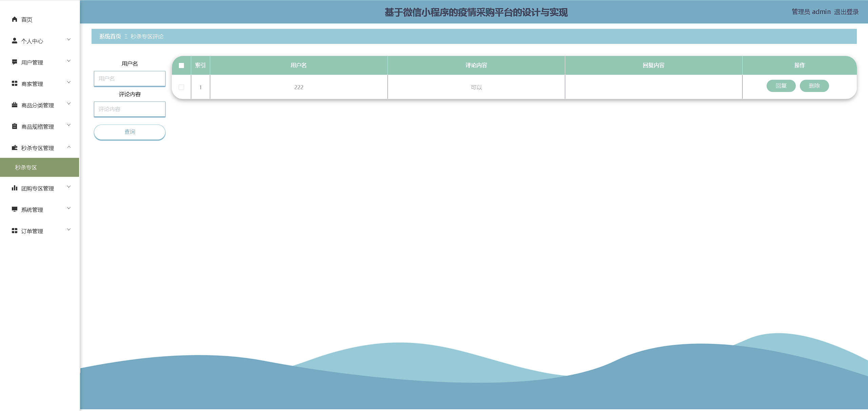Image resolution: width=868 pixels, height=411 pixels.
Task: Check the checkbox for row 1
Action: tap(181, 87)
